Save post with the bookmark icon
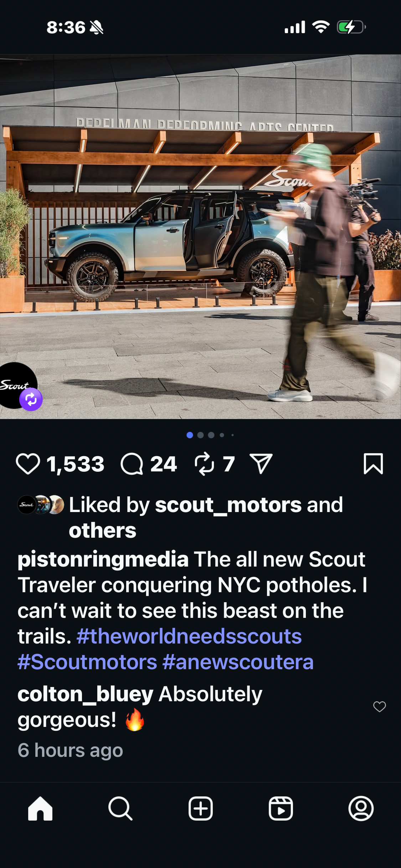The height and width of the screenshot is (868, 401). click(373, 464)
